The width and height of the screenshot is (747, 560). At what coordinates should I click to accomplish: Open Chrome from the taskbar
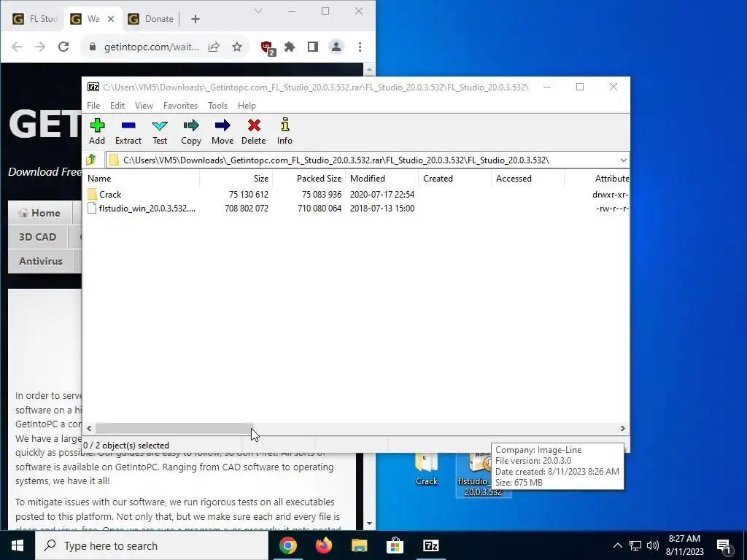tap(287, 545)
